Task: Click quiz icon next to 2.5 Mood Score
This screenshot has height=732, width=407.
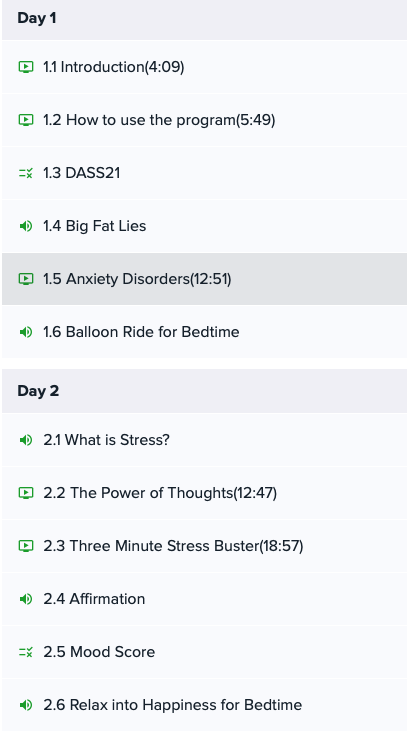Action: (x=26, y=652)
